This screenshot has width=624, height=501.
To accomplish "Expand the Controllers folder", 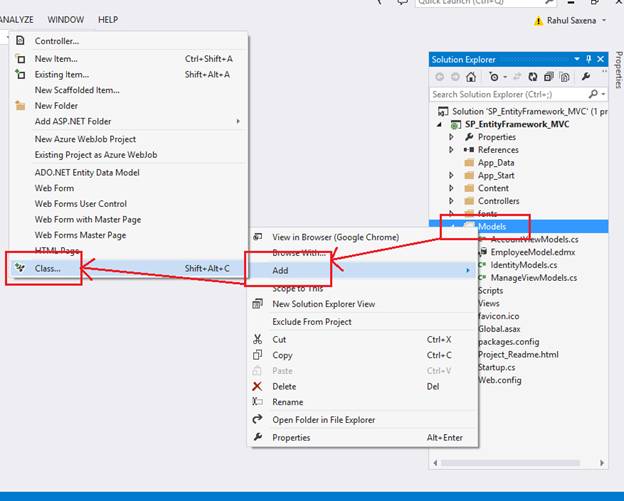I will click(x=451, y=201).
